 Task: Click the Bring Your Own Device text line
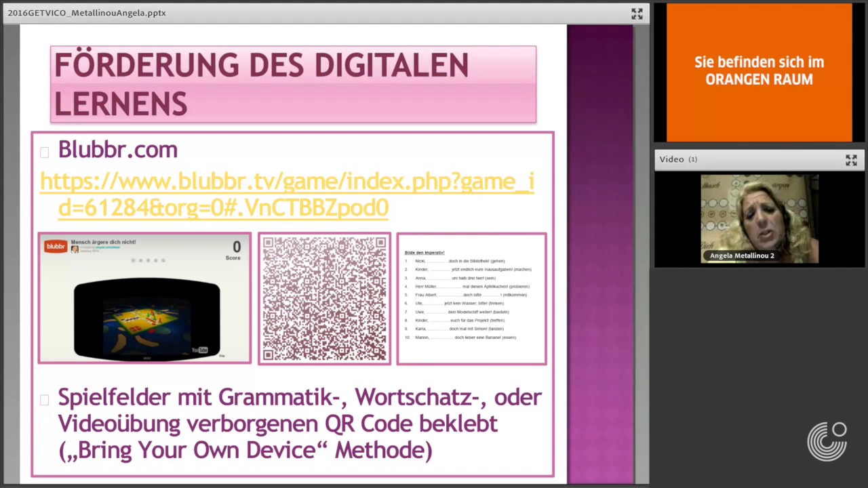pos(245,450)
